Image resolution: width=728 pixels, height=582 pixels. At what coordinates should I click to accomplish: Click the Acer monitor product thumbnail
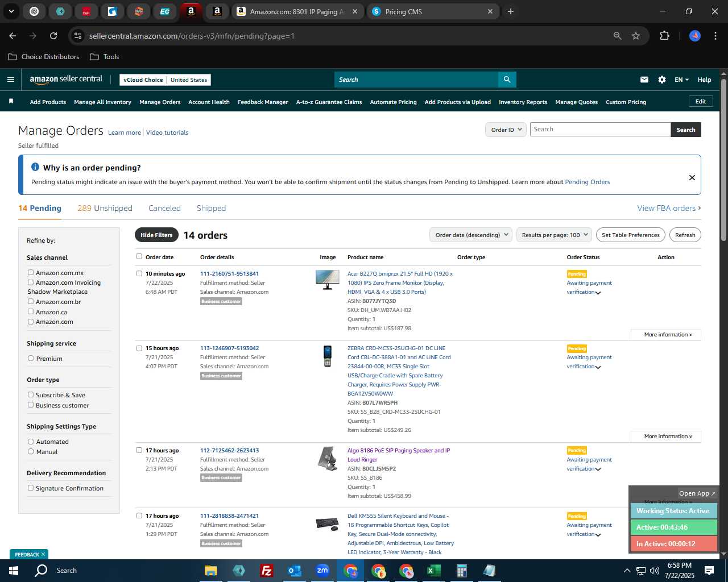click(327, 280)
